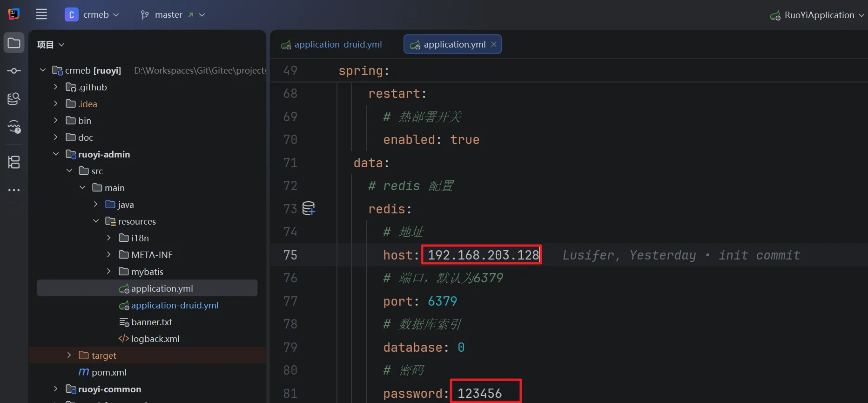868x403 pixels.
Task: Click the restart: key on line 68
Action: (x=397, y=94)
